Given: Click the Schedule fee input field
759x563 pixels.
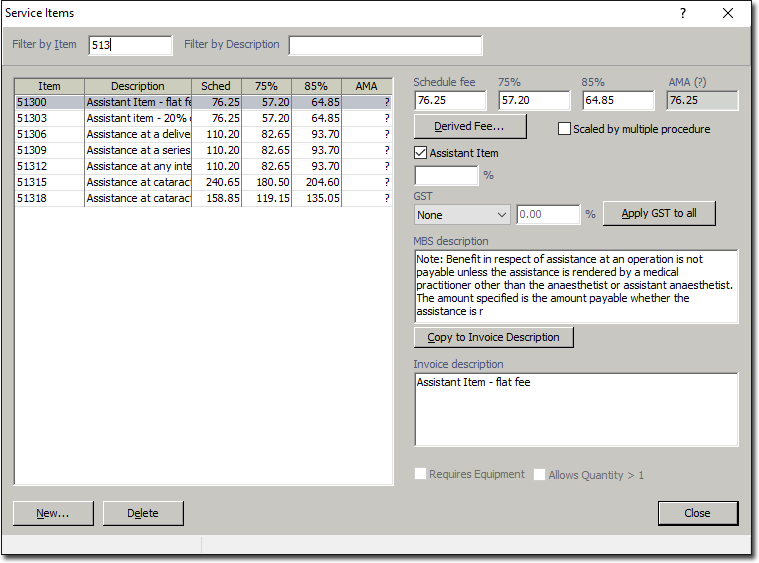Looking at the screenshot, I should click(450, 100).
